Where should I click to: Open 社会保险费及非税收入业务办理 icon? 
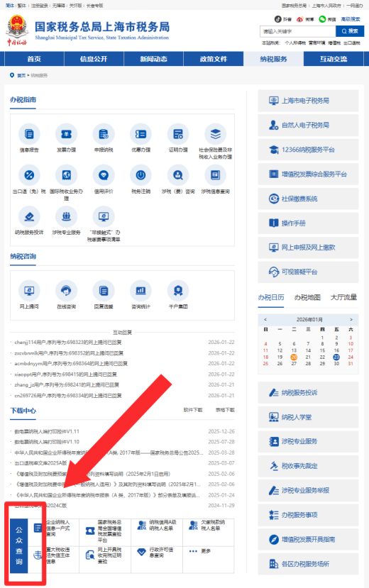click(215, 134)
